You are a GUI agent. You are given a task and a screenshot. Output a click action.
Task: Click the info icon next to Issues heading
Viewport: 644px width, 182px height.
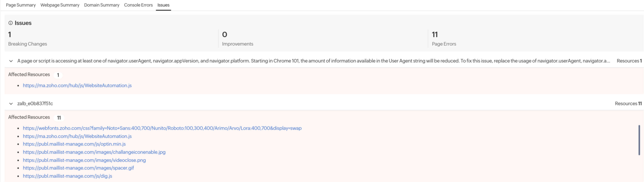point(10,23)
